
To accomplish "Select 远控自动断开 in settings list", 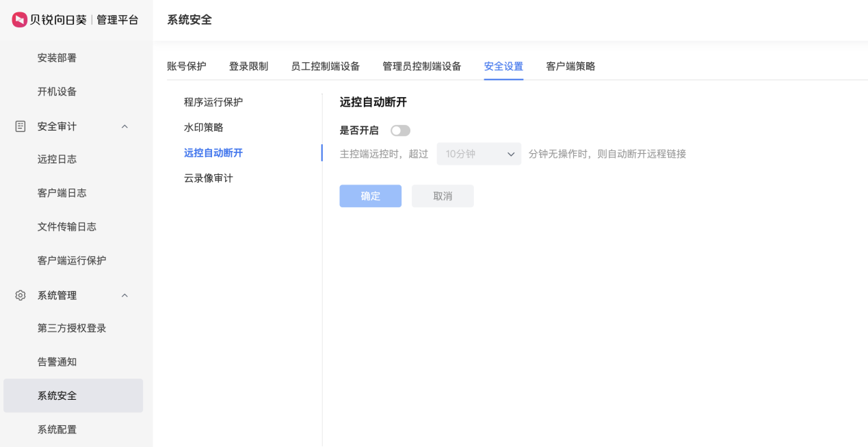I will tap(213, 152).
